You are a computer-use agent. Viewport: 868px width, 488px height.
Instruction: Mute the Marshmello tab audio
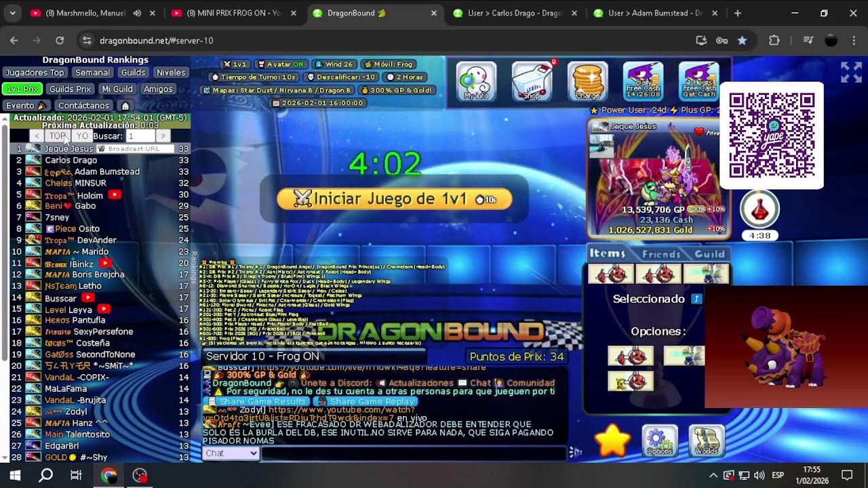pos(137,13)
